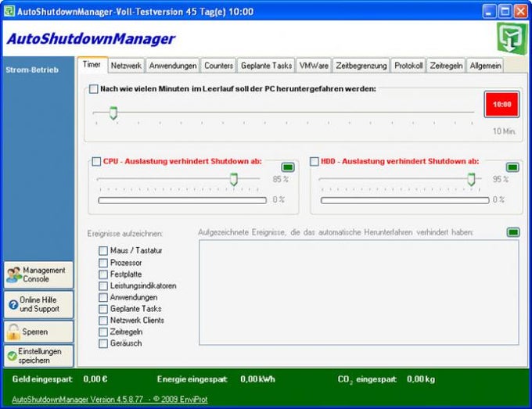The height and width of the screenshot is (409, 532).
Task: Open the Counters tab
Action: click(218, 66)
